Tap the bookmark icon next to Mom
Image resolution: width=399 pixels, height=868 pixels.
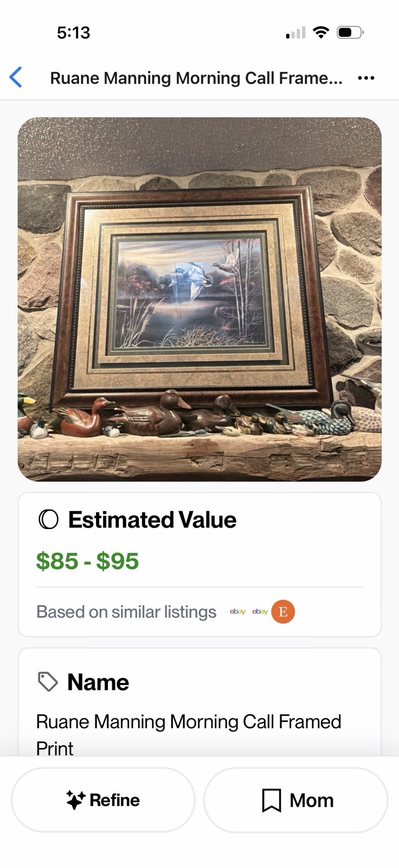pos(271,800)
